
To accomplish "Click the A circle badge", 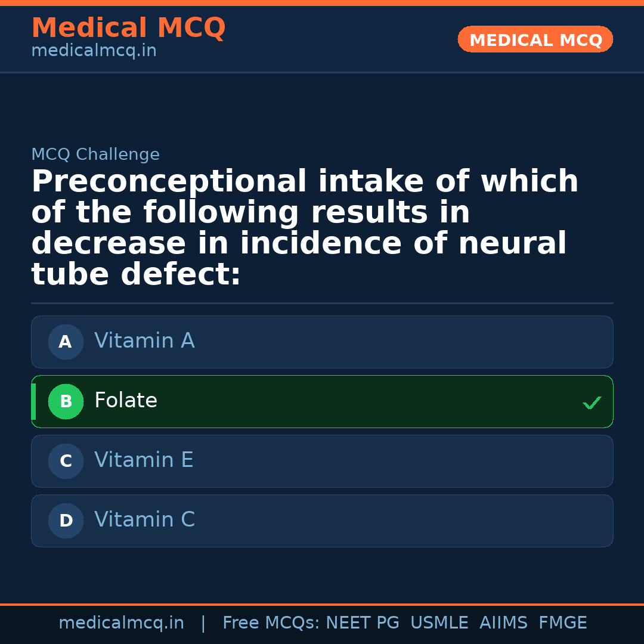I will pyautogui.click(x=66, y=342).
